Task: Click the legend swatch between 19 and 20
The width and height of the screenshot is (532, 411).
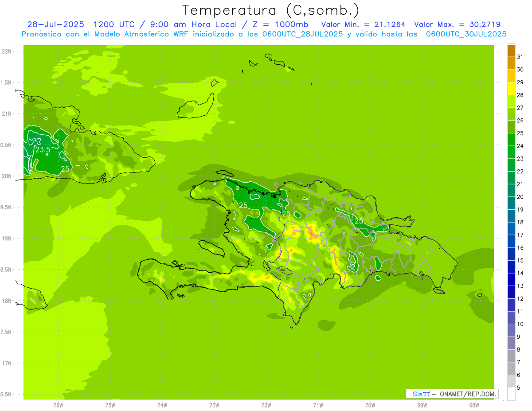Action: coord(511,204)
